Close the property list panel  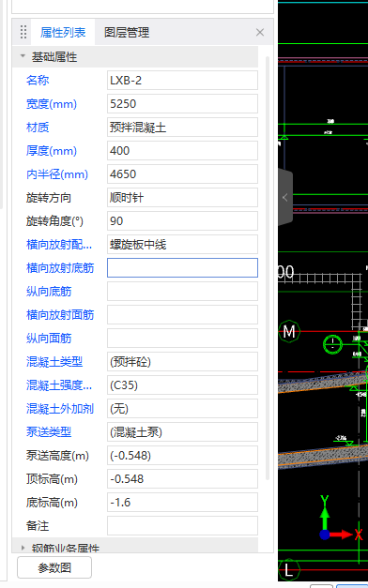[x=260, y=32]
